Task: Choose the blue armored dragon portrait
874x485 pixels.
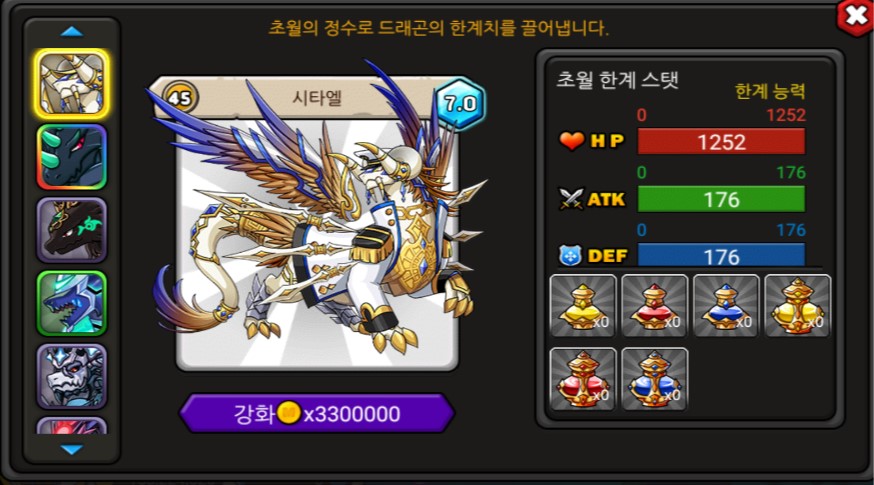Action: pyautogui.click(x=71, y=303)
